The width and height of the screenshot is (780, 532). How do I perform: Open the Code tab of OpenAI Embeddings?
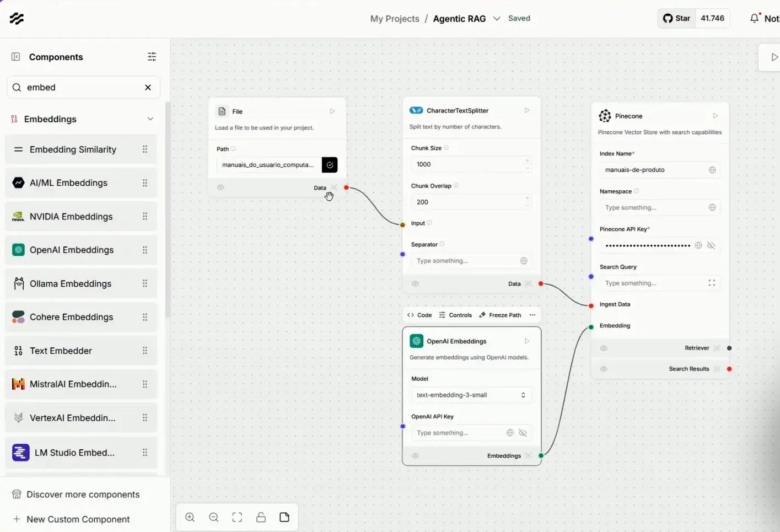(x=419, y=315)
